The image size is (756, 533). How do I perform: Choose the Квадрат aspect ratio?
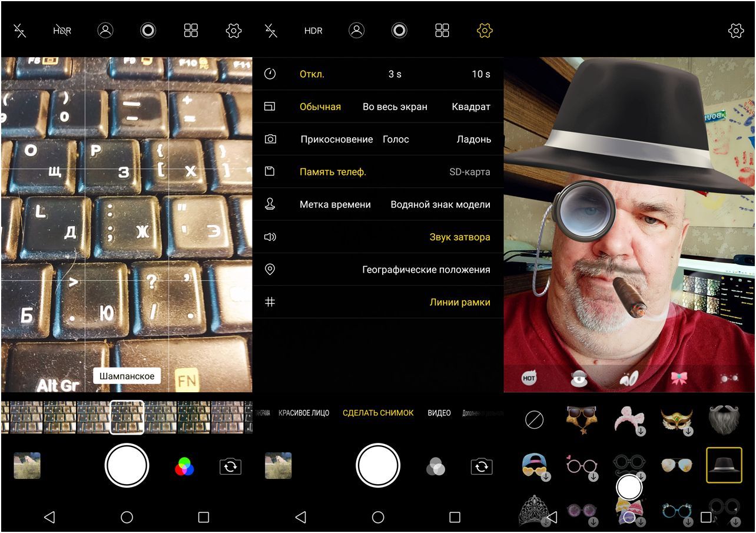click(x=470, y=107)
